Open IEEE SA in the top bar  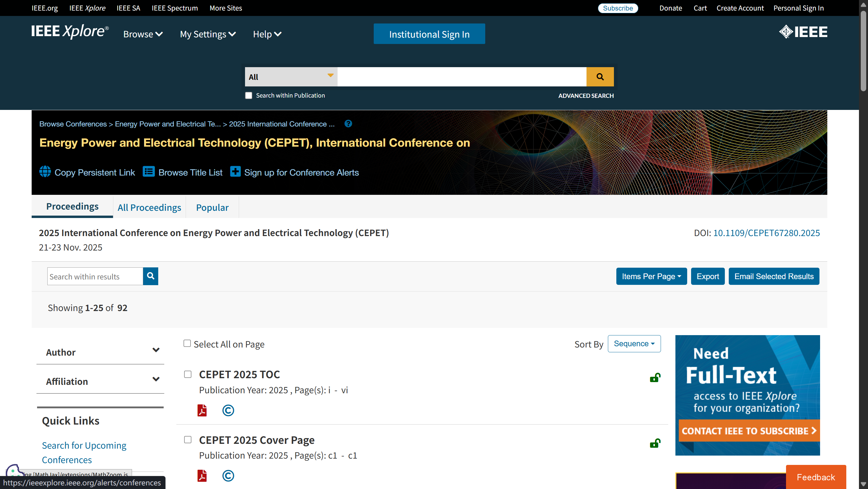(x=128, y=8)
